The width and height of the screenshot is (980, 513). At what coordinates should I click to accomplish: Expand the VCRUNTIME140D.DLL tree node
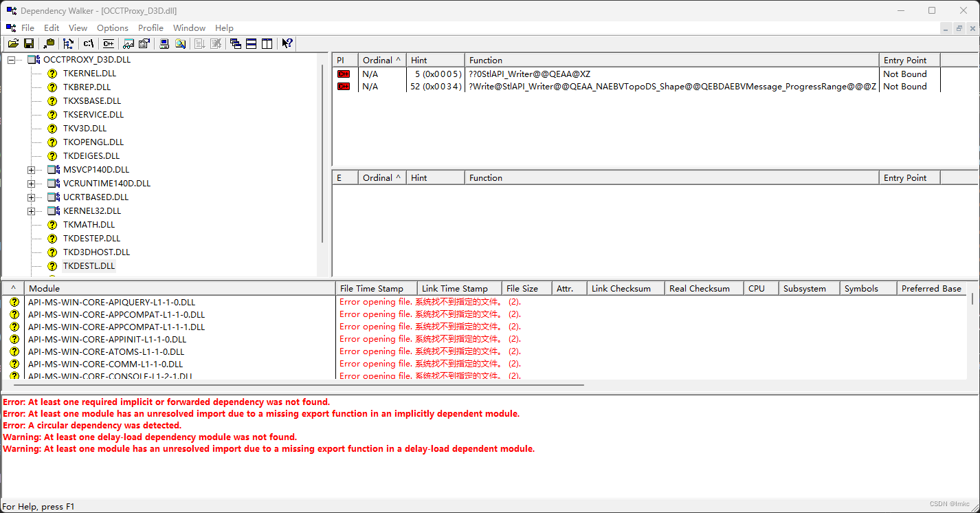click(x=31, y=184)
